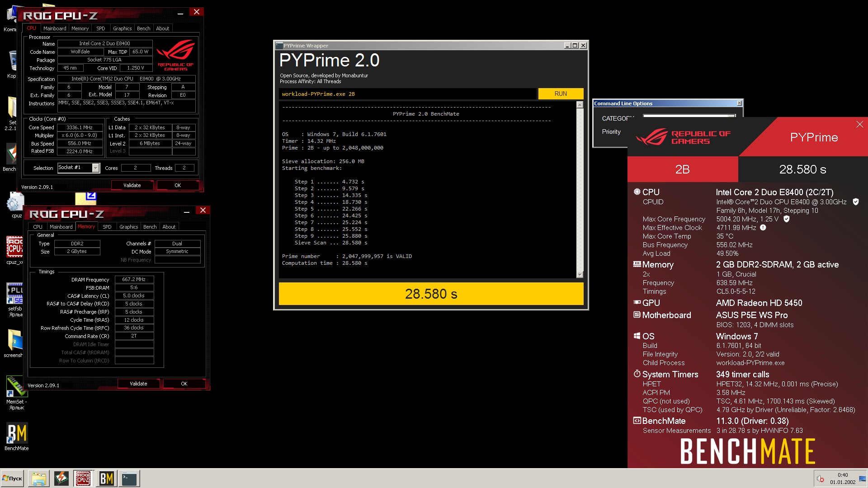
Task: Click the System Timers stopwatch icon
Action: 637,374
